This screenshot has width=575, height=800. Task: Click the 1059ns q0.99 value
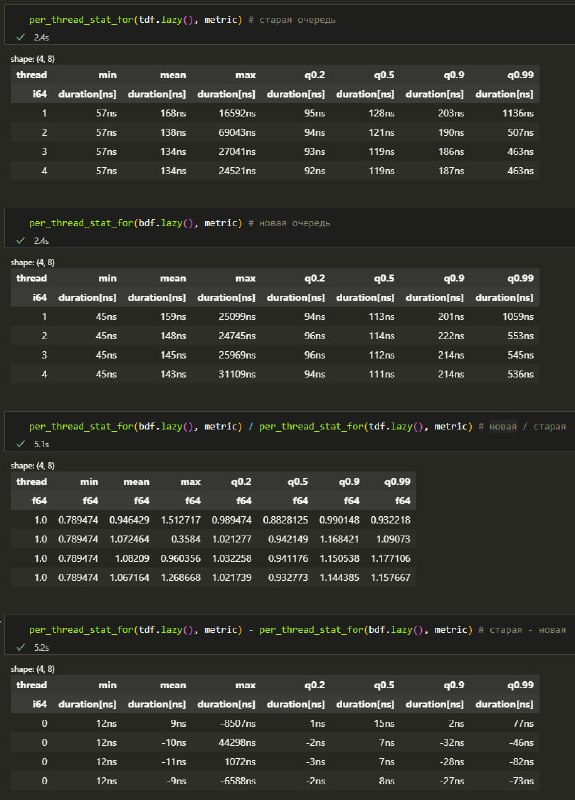[518, 317]
